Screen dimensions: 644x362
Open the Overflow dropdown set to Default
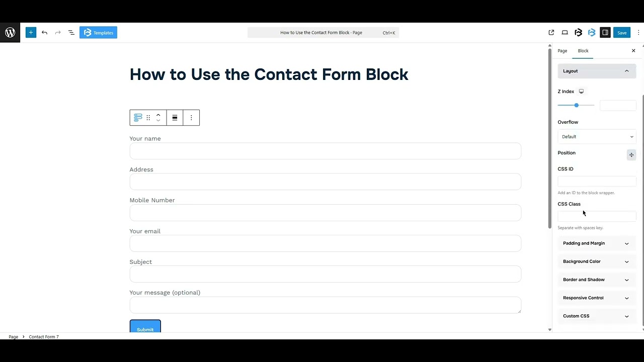(597, 136)
